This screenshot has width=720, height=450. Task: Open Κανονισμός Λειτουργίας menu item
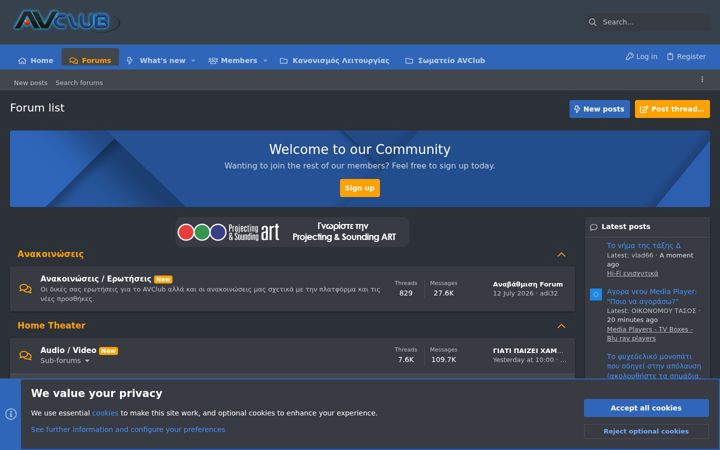pos(335,60)
